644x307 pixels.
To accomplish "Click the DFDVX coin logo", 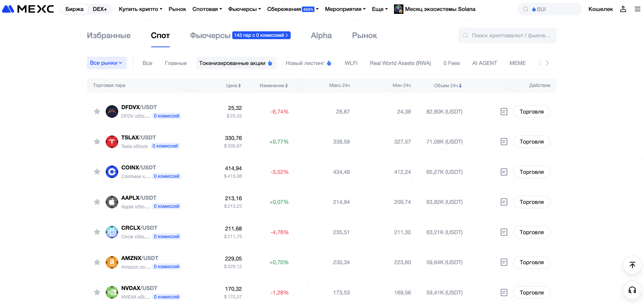I will [x=112, y=111].
